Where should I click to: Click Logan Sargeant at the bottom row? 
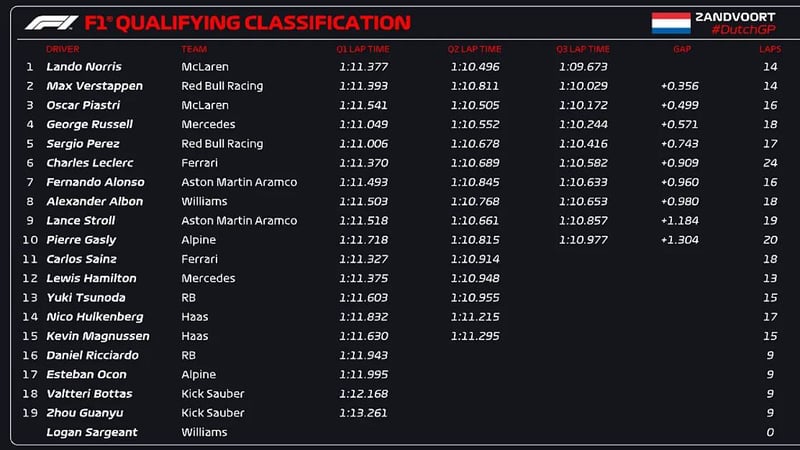(92, 432)
